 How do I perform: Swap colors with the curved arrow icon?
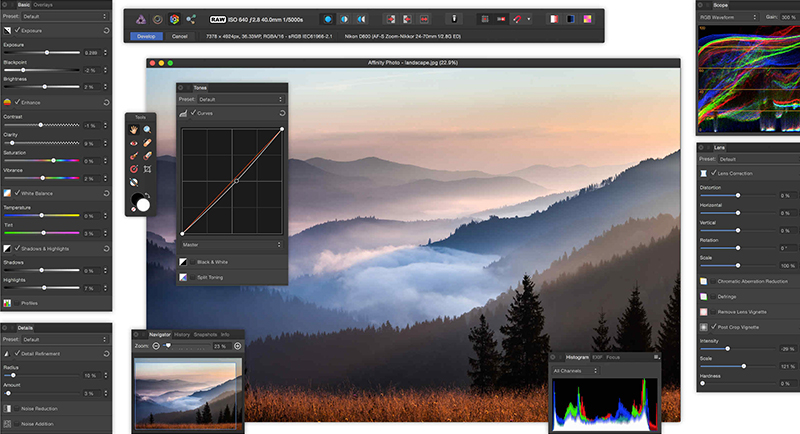[147, 195]
